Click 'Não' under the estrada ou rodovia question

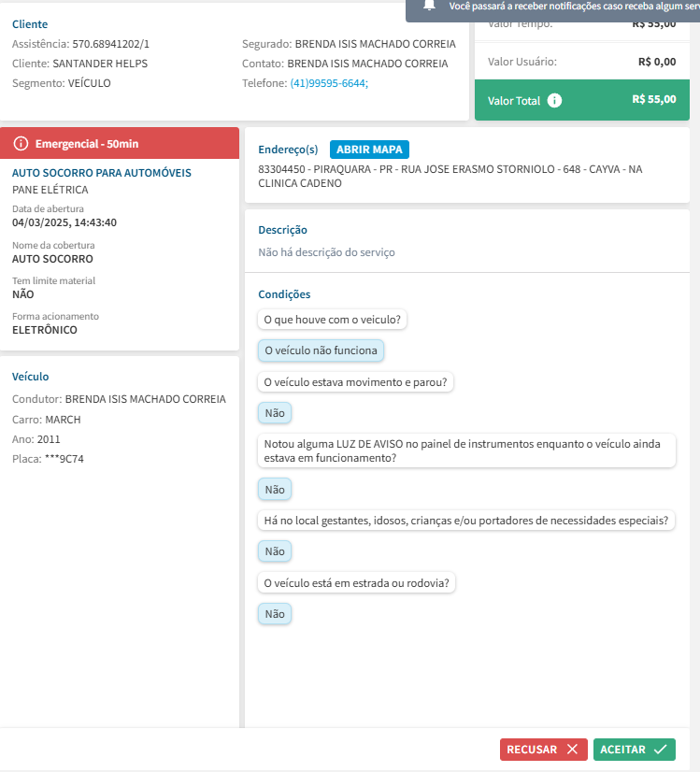pyautogui.click(x=275, y=614)
